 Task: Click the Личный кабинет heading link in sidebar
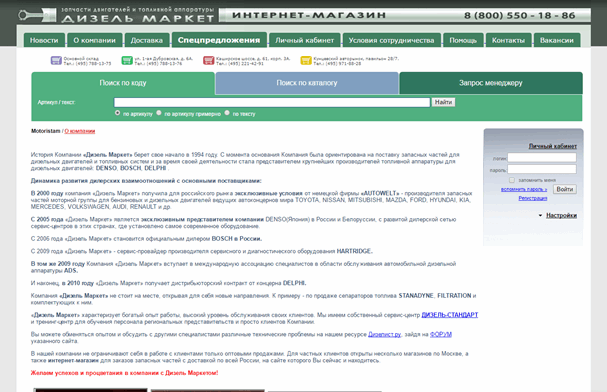pyautogui.click(x=552, y=146)
